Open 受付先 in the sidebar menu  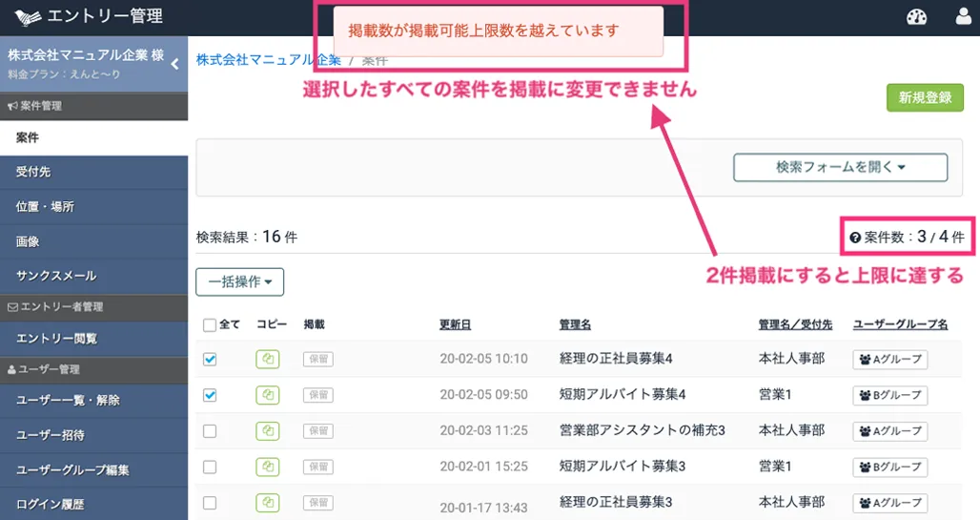click(x=33, y=172)
